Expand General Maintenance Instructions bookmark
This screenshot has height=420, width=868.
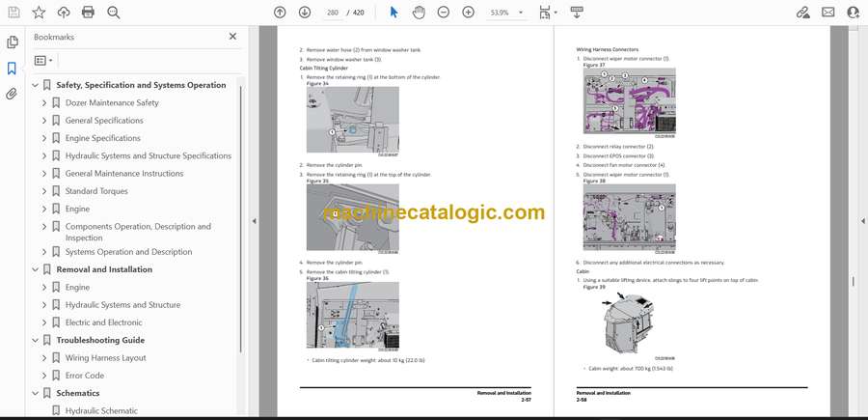coord(44,174)
